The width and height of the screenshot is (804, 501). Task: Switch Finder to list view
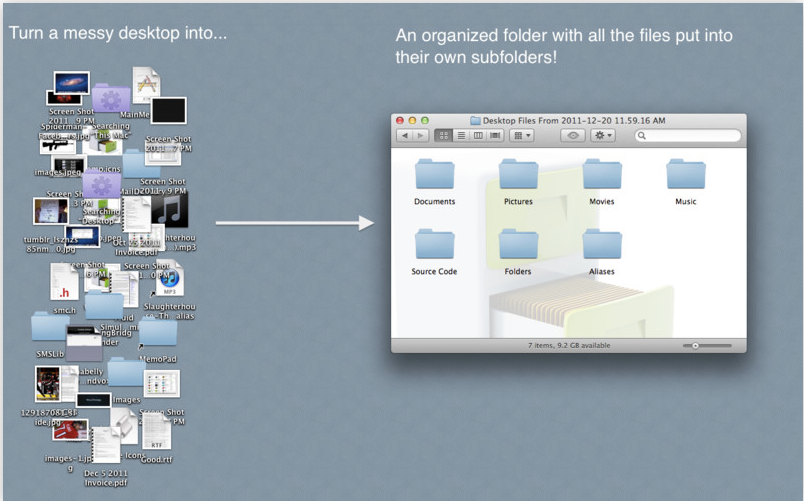click(461, 135)
